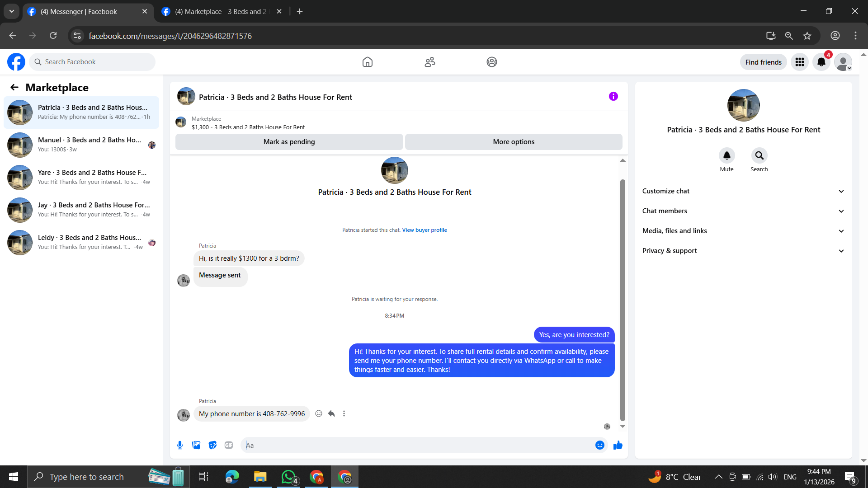Reply to Patricia's phone number message
868x488 pixels.
click(x=331, y=413)
